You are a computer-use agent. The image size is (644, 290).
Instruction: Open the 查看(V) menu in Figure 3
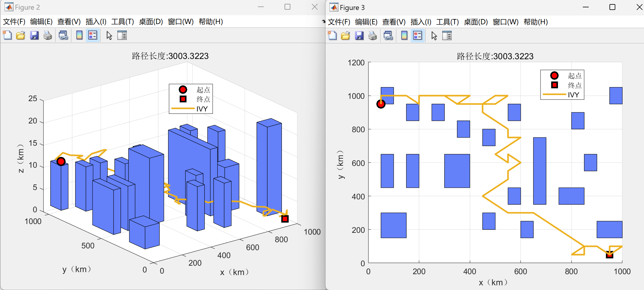tap(394, 22)
